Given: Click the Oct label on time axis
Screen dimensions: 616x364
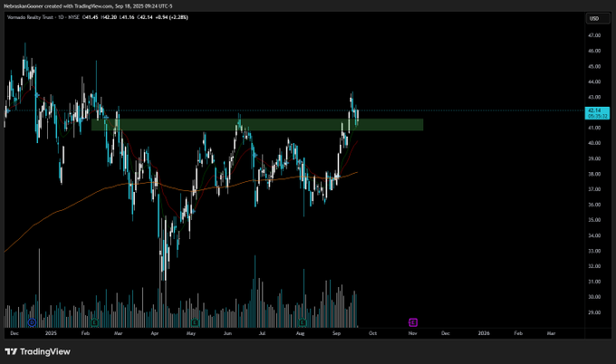Looking at the screenshot, I should 373,333.
